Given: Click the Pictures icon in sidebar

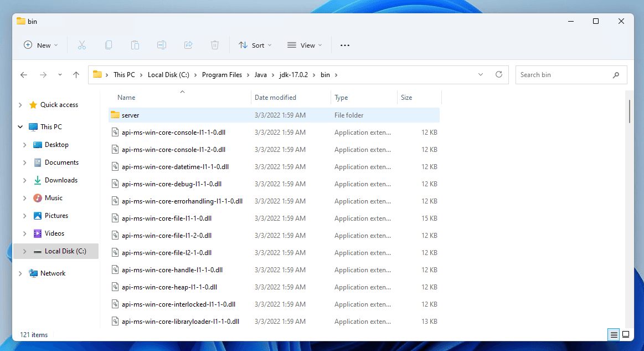Looking at the screenshot, I should (37, 216).
